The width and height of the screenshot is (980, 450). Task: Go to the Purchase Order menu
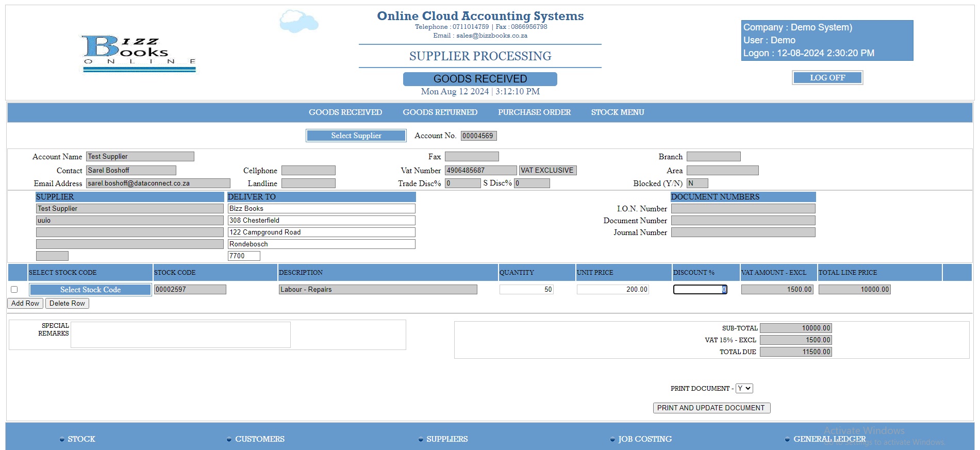(534, 112)
